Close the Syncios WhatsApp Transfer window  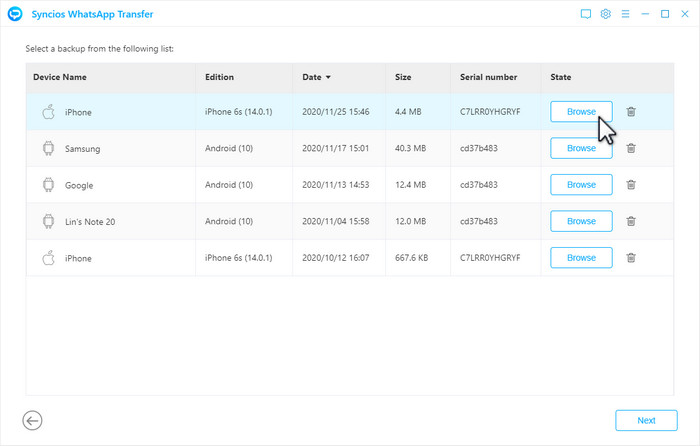pyautogui.click(x=685, y=14)
